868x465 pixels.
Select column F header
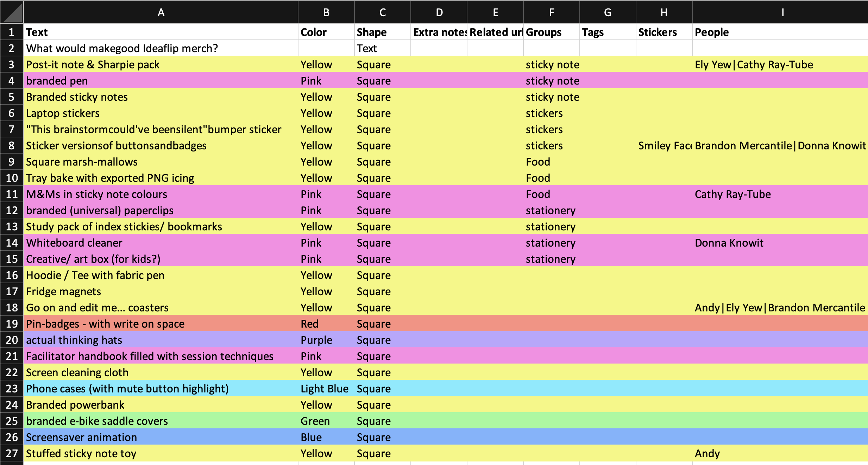coord(552,12)
